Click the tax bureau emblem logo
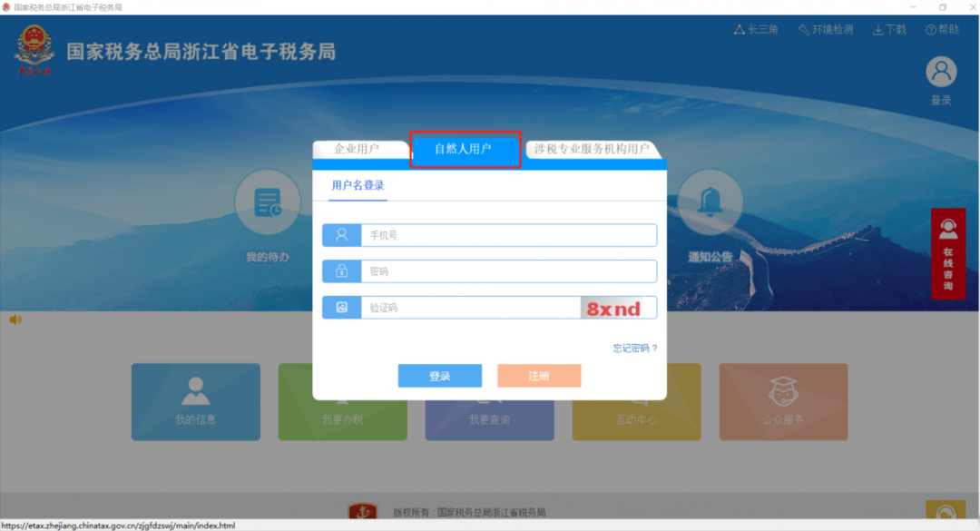 34,50
